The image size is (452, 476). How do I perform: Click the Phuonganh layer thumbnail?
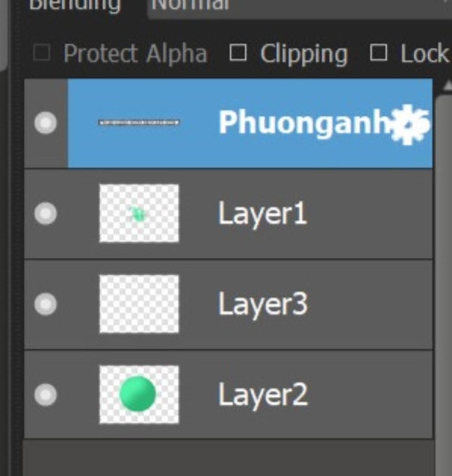tap(139, 122)
